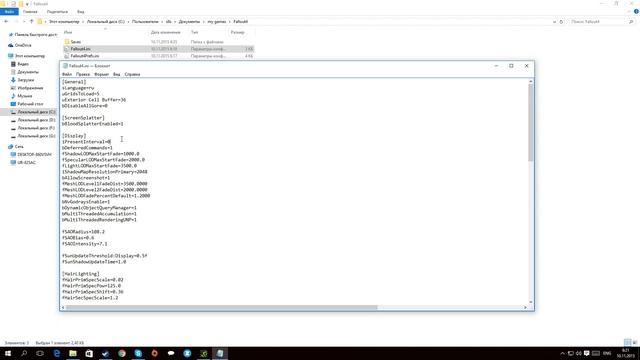Launch Microsoft Edge from the taskbar
The width and height of the screenshot is (640, 360).
[x=56, y=353]
